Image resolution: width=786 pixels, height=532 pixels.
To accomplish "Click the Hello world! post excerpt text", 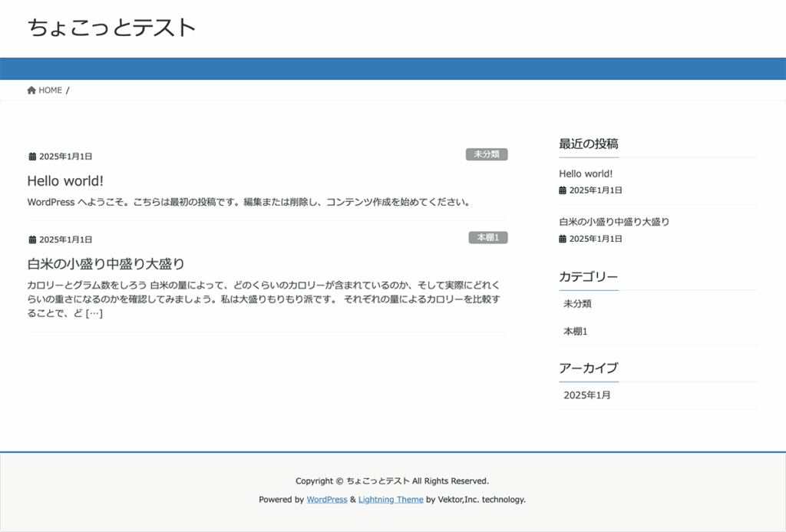I will (x=248, y=203).
